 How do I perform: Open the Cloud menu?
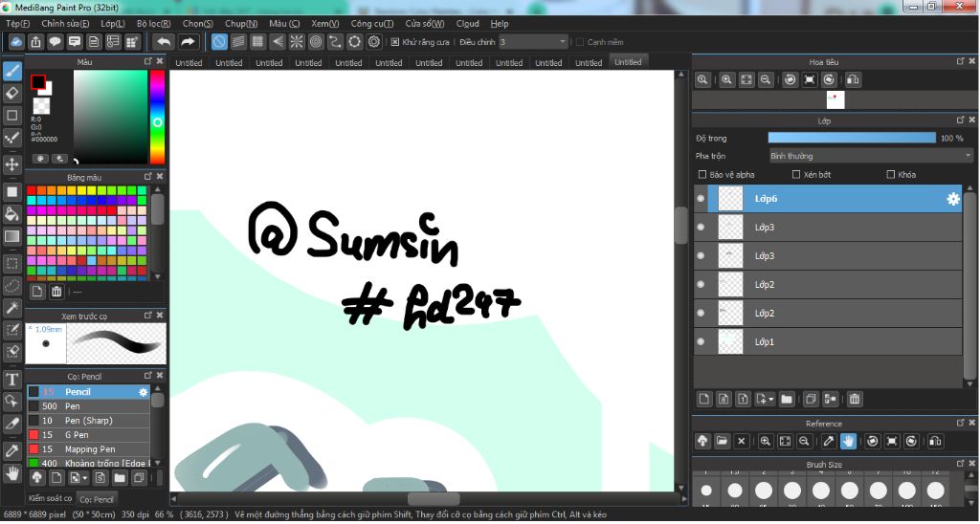[467, 24]
